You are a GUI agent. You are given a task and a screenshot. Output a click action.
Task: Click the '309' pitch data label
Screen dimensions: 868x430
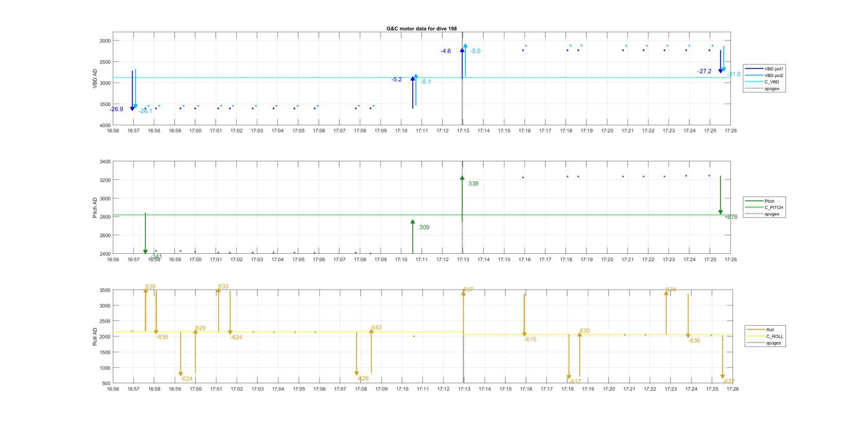(424, 228)
